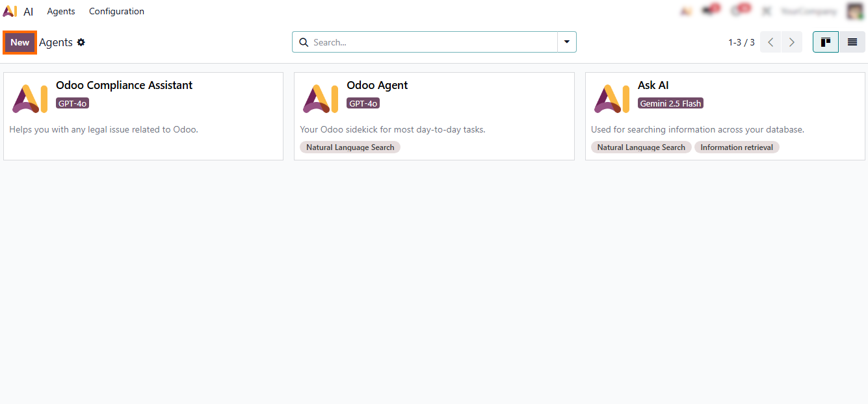This screenshot has width=868, height=404.
Task: Click the Information retrieval tag
Action: pyautogui.click(x=737, y=147)
